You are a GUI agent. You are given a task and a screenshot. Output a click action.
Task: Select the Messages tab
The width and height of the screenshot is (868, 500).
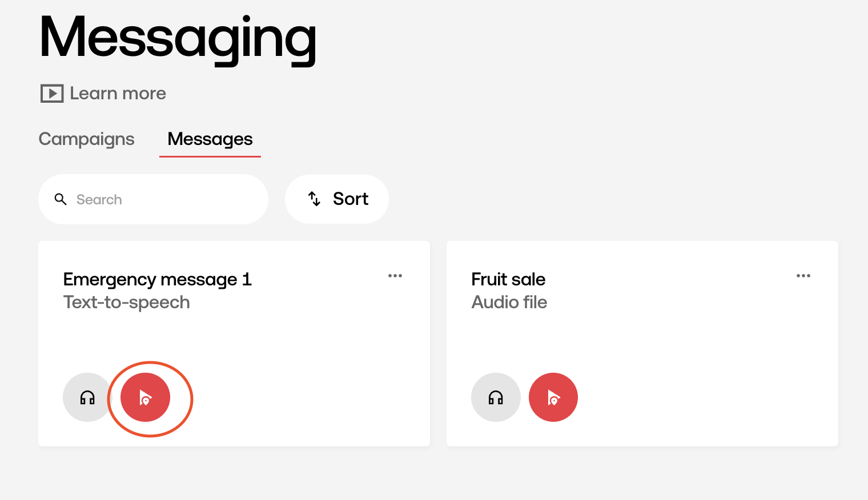[210, 139]
